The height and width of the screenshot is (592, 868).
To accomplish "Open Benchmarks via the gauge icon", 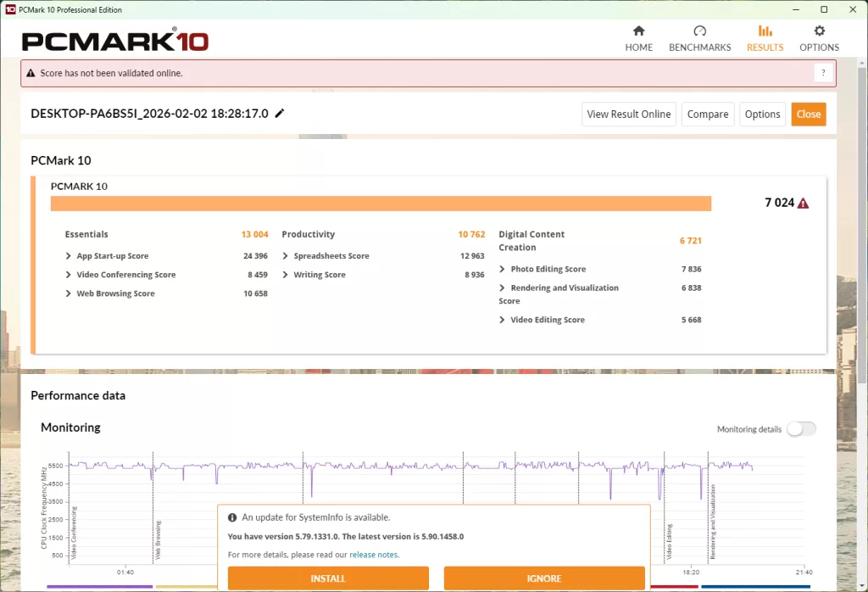I will click(x=699, y=31).
